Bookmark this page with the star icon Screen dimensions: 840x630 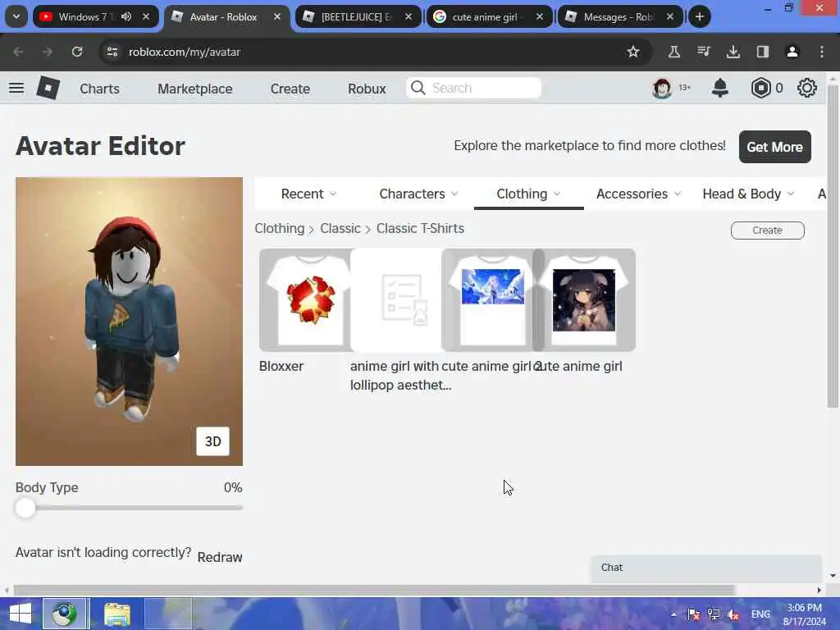tap(633, 52)
